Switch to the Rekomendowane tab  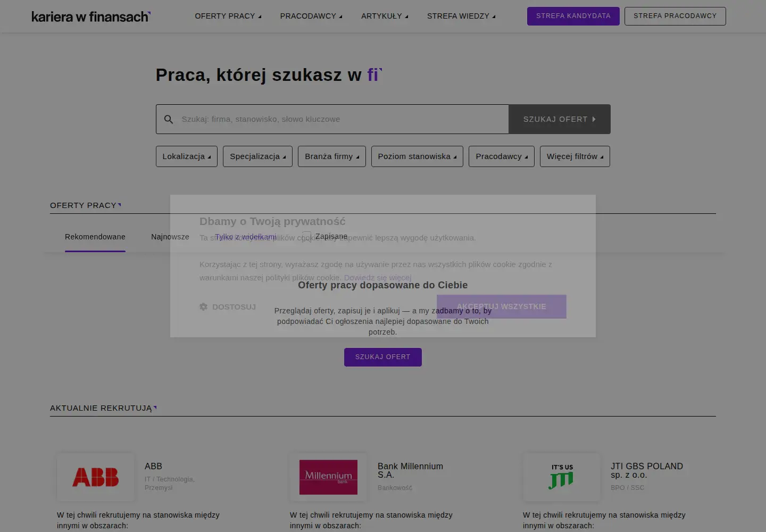point(95,237)
